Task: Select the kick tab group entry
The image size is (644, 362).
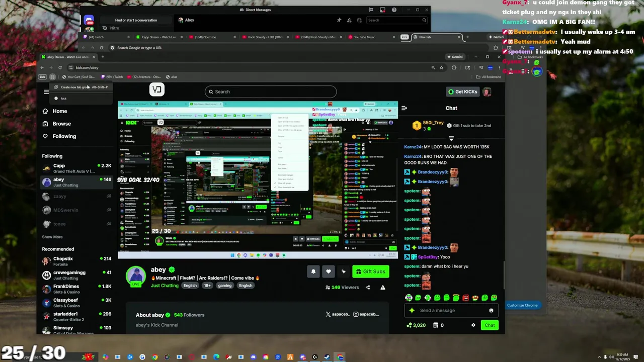Action: [80, 99]
